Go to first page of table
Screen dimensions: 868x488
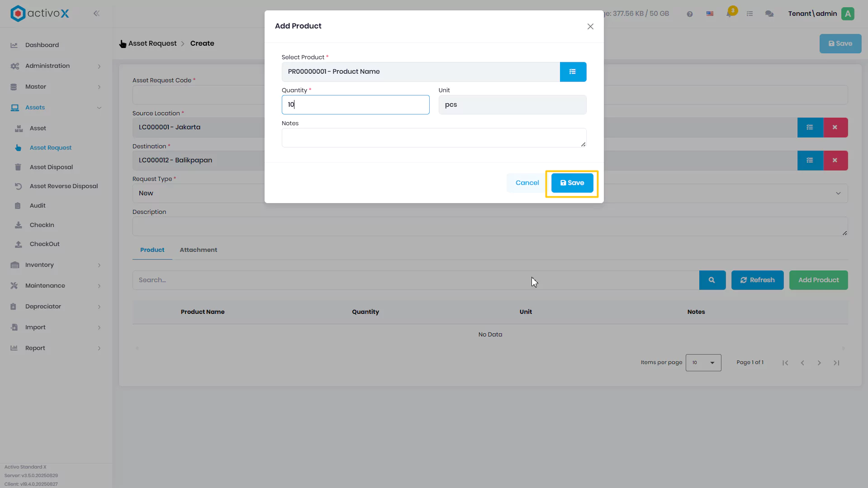pos(785,363)
